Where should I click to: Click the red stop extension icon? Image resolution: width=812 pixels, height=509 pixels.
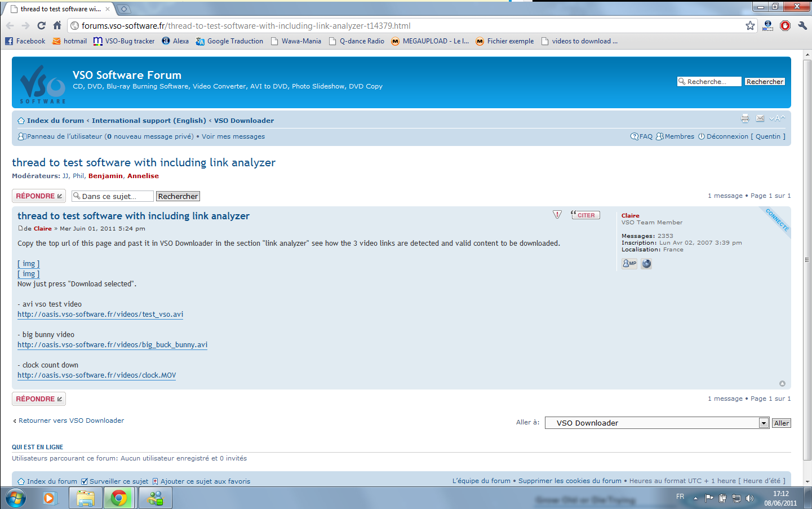click(785, 25)
